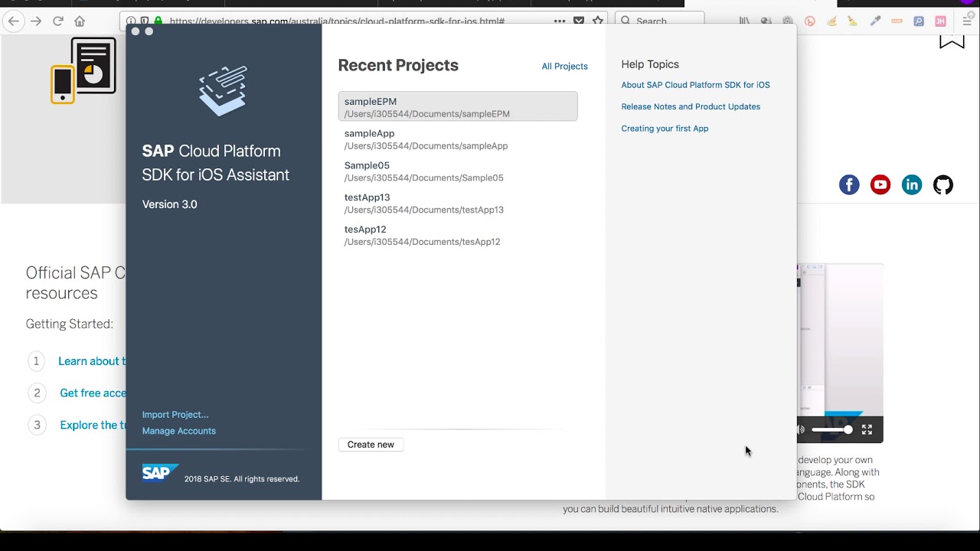Select the sampleApp project

point(458,139)
